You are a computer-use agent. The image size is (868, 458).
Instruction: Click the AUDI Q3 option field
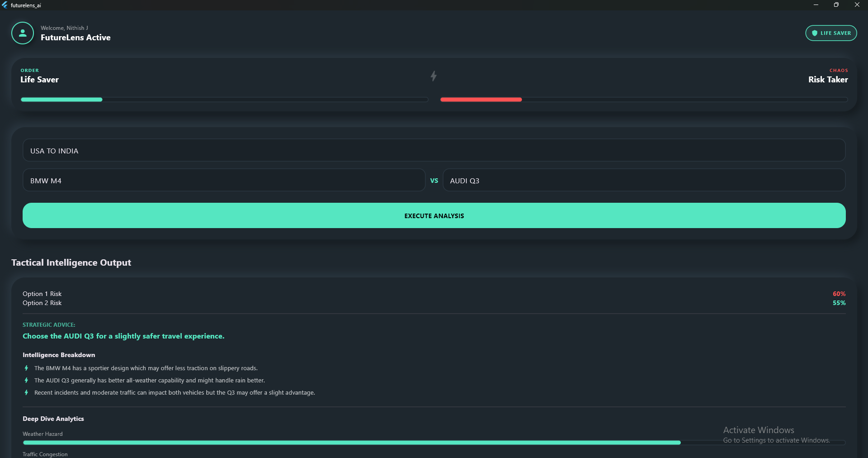pos(644,180)
